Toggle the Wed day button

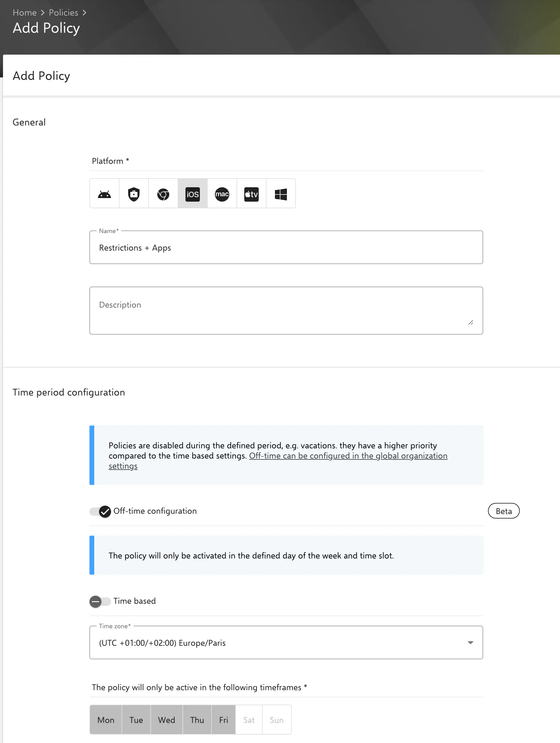[x=167, y=720]
